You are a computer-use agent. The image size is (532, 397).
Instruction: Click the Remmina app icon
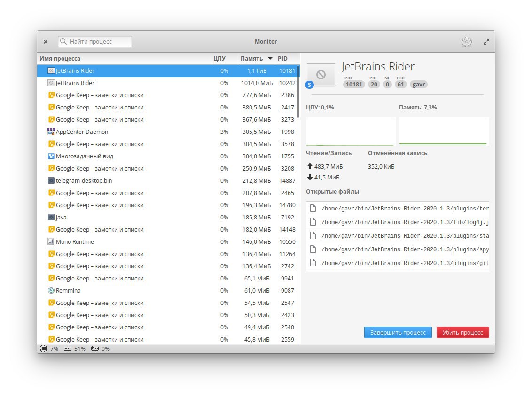point(51,290)
